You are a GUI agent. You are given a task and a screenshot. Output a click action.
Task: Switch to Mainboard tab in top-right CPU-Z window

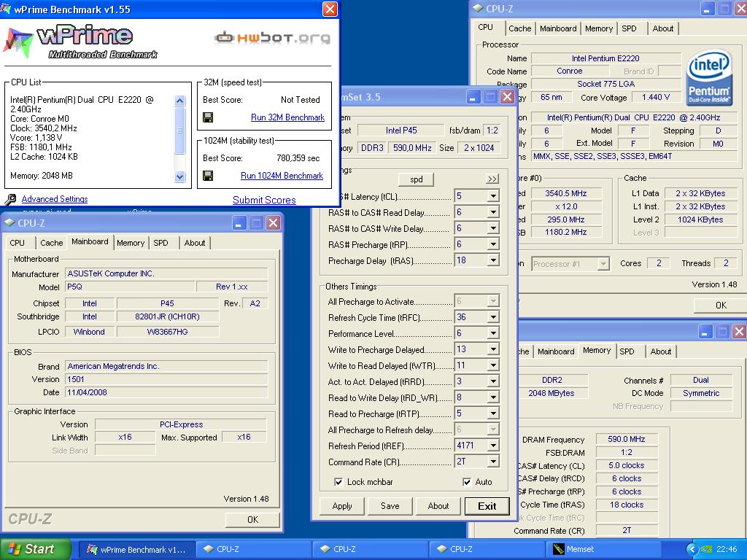tap(558, 28)
